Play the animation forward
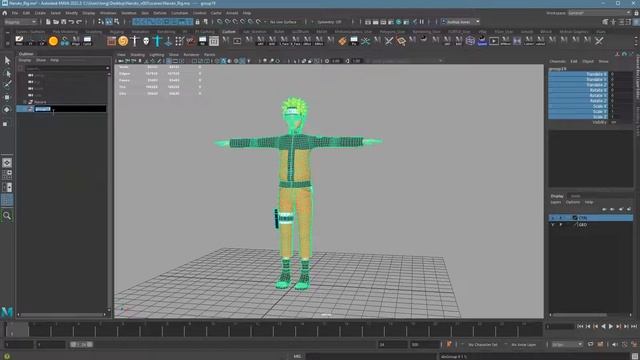 click(x=611, y=326)
